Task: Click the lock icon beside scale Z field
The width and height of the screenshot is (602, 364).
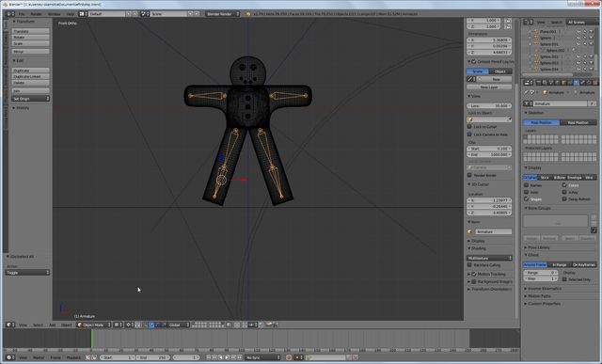Action: click(x=508, y=26)
